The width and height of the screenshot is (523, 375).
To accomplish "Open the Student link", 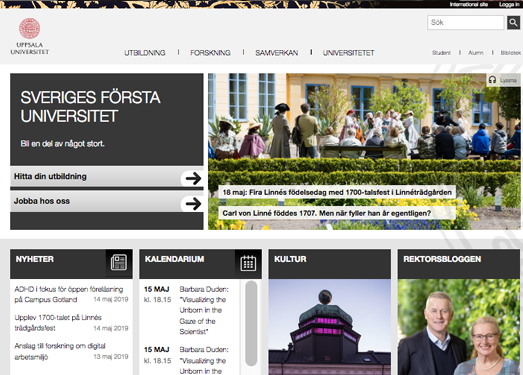I will [441, 53].
